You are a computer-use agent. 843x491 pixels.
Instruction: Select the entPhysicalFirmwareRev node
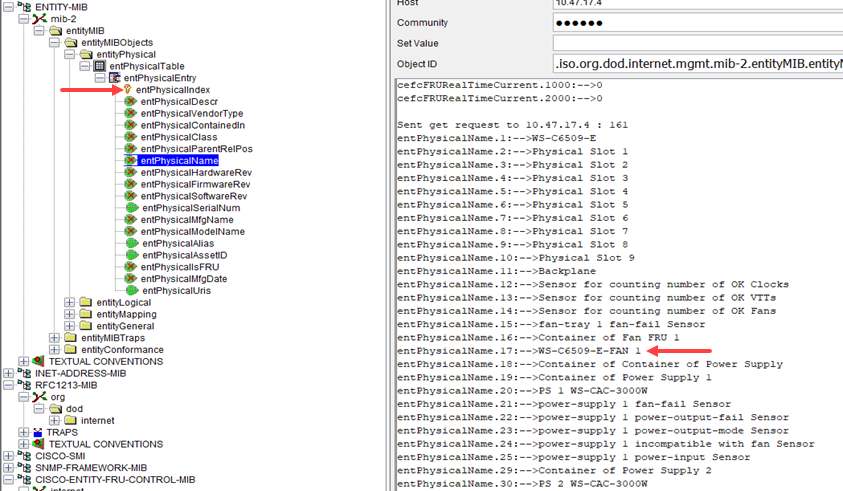click(x=195, y=184)
